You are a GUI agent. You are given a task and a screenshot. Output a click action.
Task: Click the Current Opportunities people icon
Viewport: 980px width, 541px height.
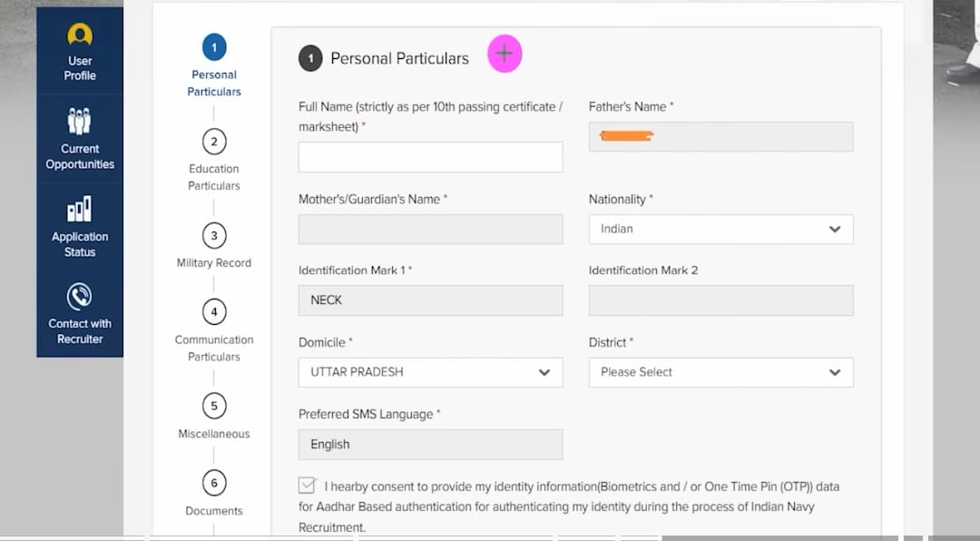coord(80,121)
